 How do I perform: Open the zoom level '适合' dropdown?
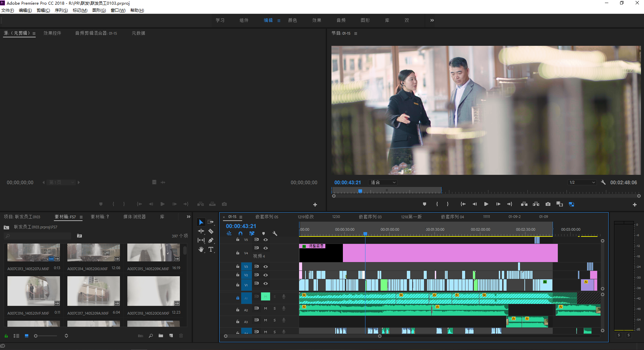383,182
